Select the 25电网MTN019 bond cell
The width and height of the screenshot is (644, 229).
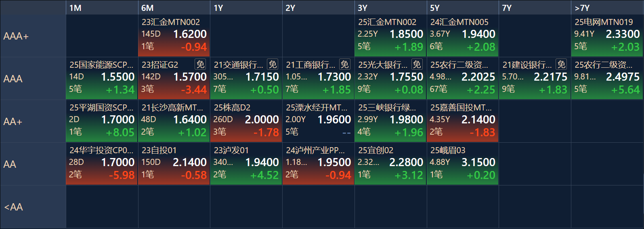[x=607, y=35]
